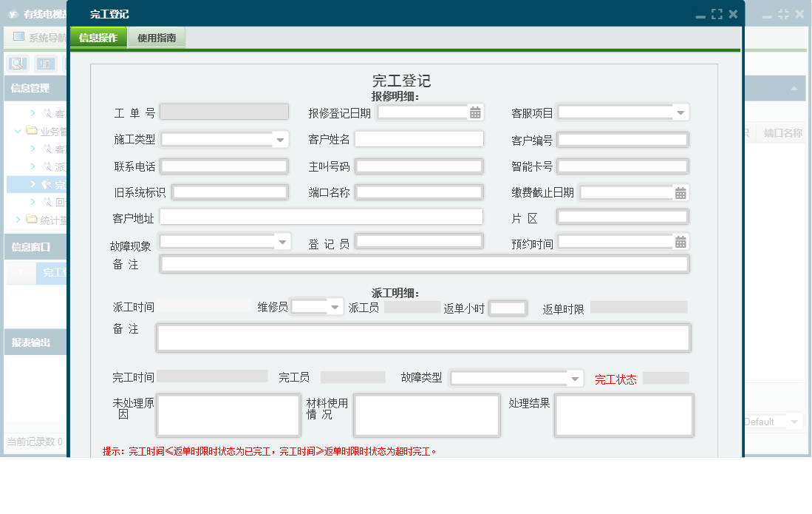The width and height of the screenshot is (812, 514).
Task: Collapse the 业务管理 tree node
Action: tap(16, 130)
